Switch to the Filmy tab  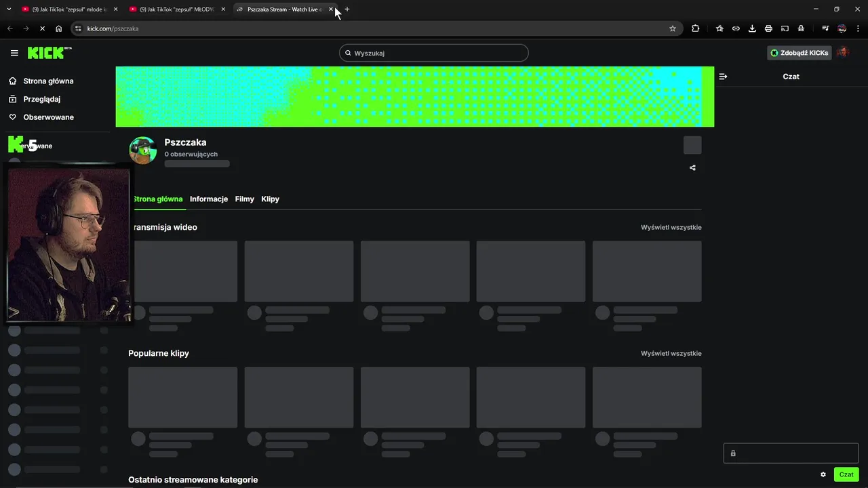[x=245, y=199]
